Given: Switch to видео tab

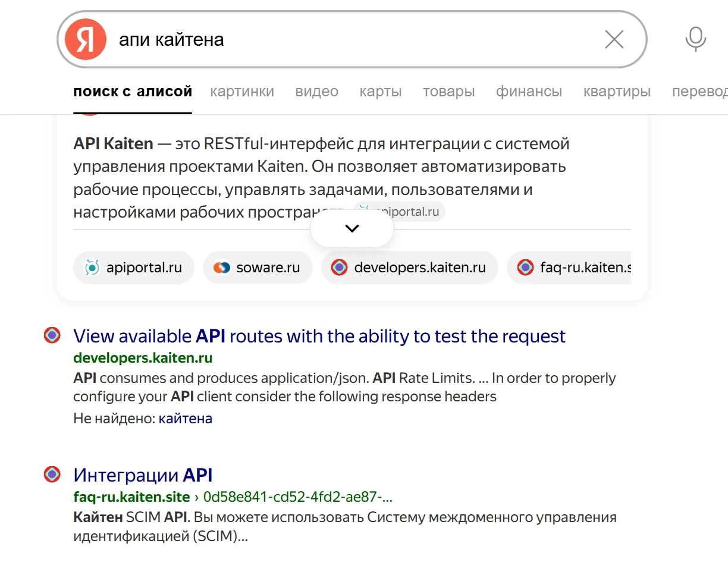Looking at the screenshot, I should 316,92.
